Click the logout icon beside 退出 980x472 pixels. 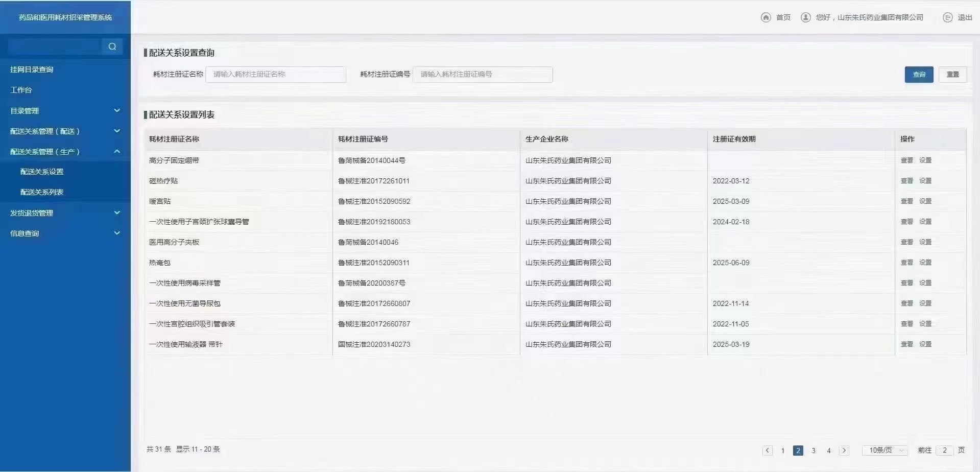947,17
